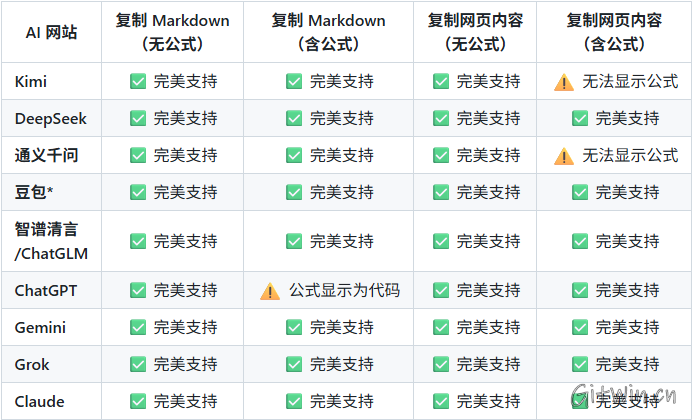Select the 复制 Markdown(无公式) column header
Viewport: 693px width, 420px height.
(172, 32)
